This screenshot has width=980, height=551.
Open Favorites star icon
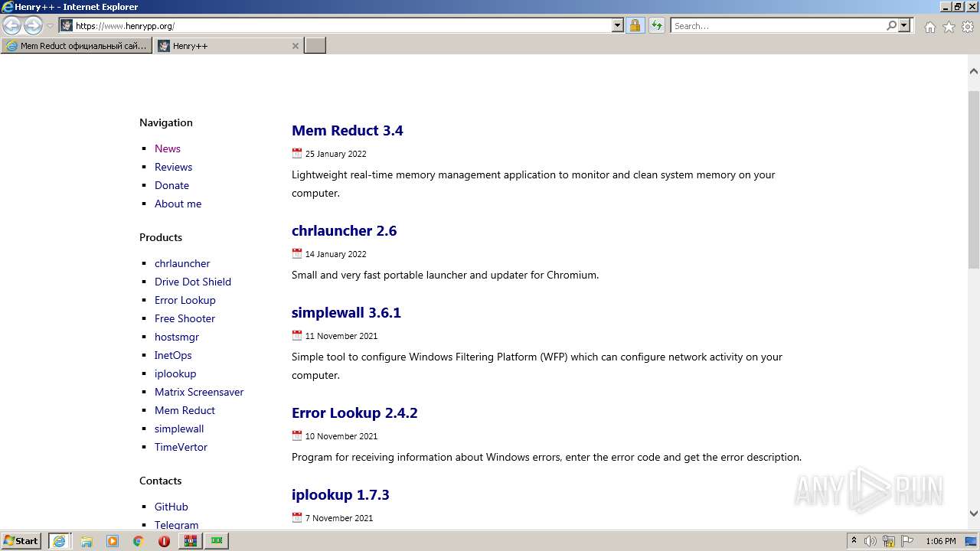[x=949, y=27]
